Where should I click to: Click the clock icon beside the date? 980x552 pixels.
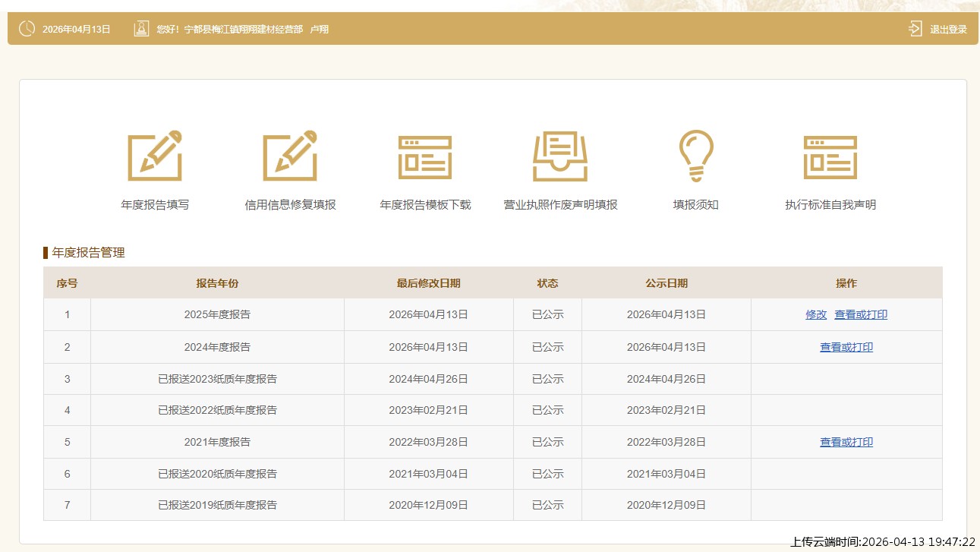pyautogui.click(x=27, y=29)
